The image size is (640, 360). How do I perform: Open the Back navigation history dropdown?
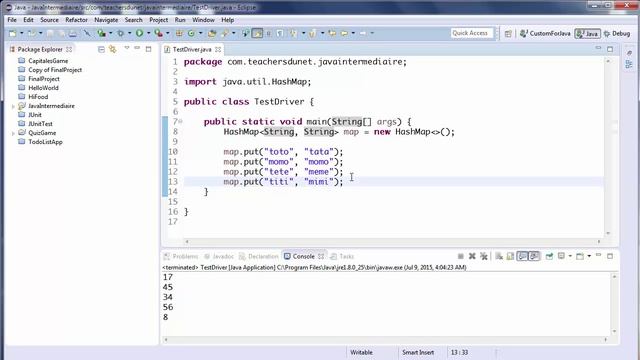[x=353, y=33]
